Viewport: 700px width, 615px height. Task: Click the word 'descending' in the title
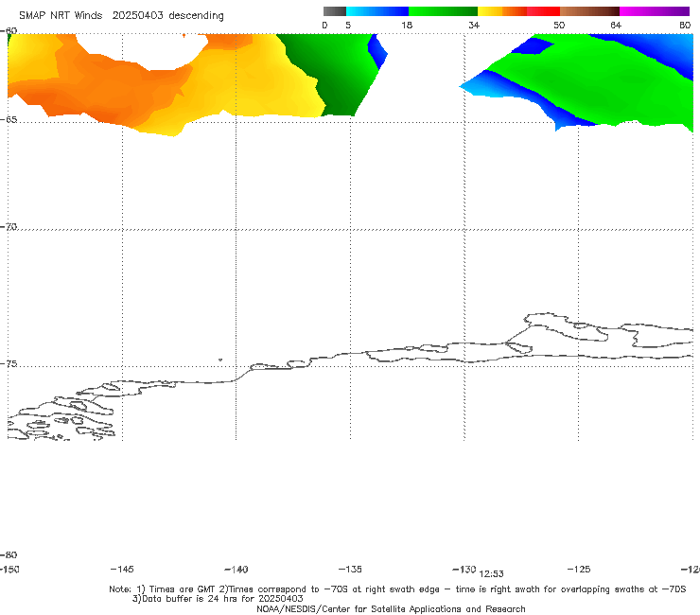click(x=197, y=16)
